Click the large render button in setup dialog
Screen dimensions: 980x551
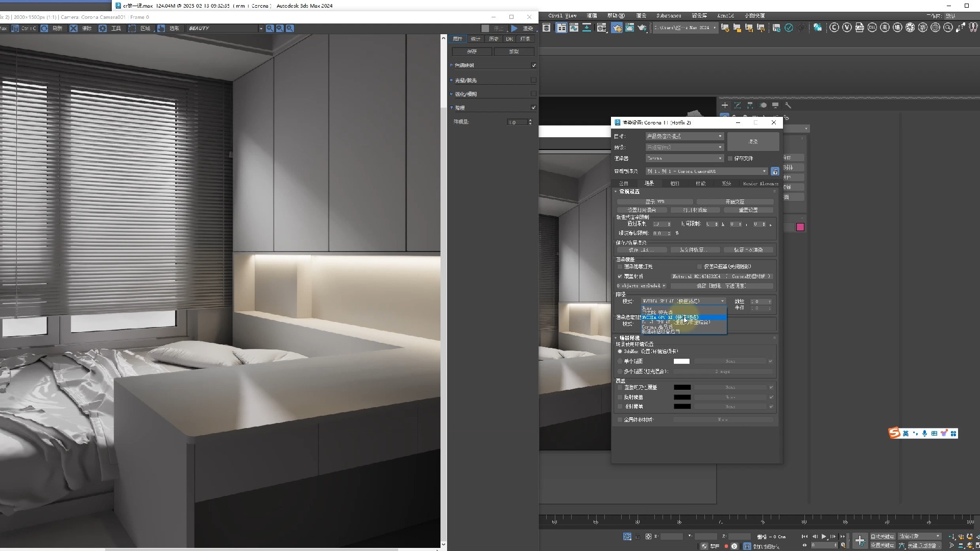pyautogui.click(x=753, y=141)
